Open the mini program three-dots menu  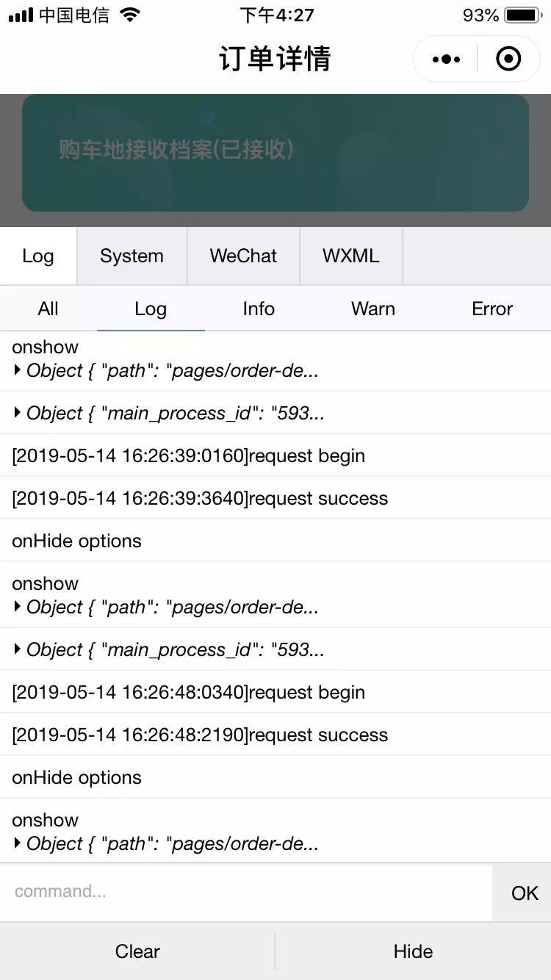click(x=447, y=59)
